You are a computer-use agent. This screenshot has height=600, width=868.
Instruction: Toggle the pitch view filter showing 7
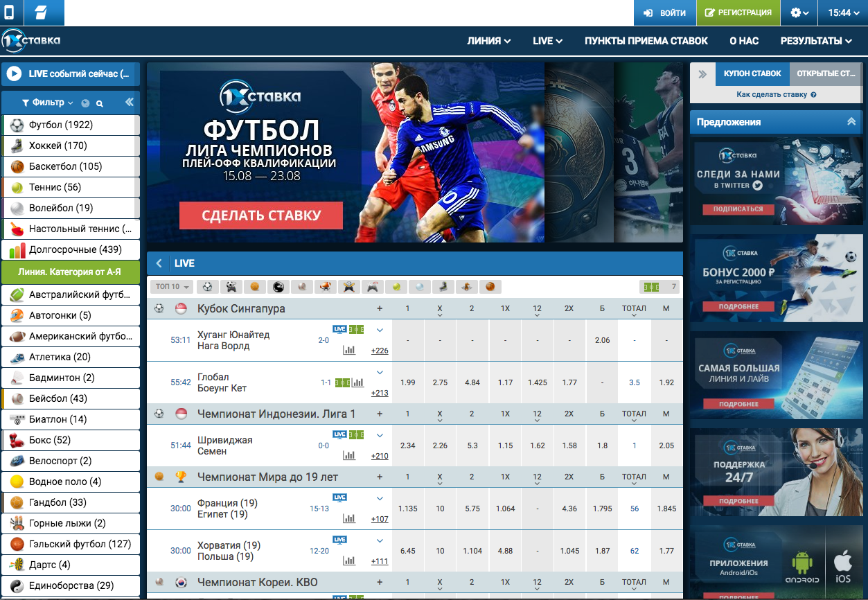click(x=659, y=287)
